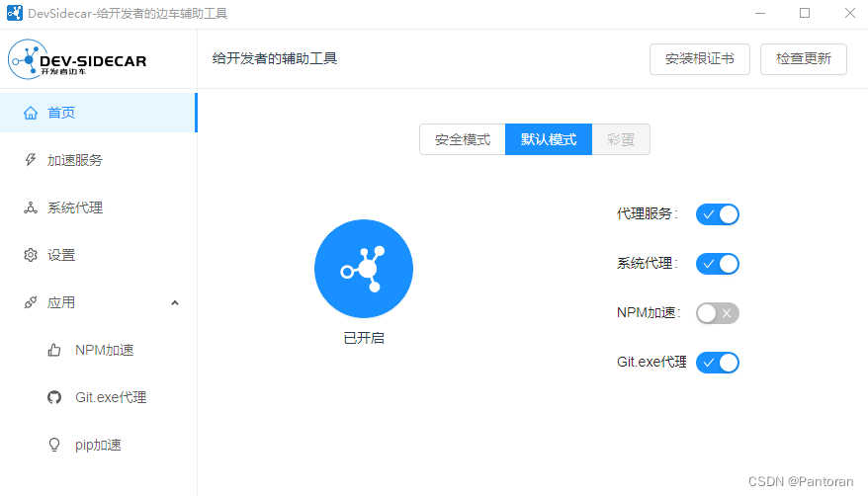Click the plug icon for 应用
The image size is (868, 496).
(31, 302)
